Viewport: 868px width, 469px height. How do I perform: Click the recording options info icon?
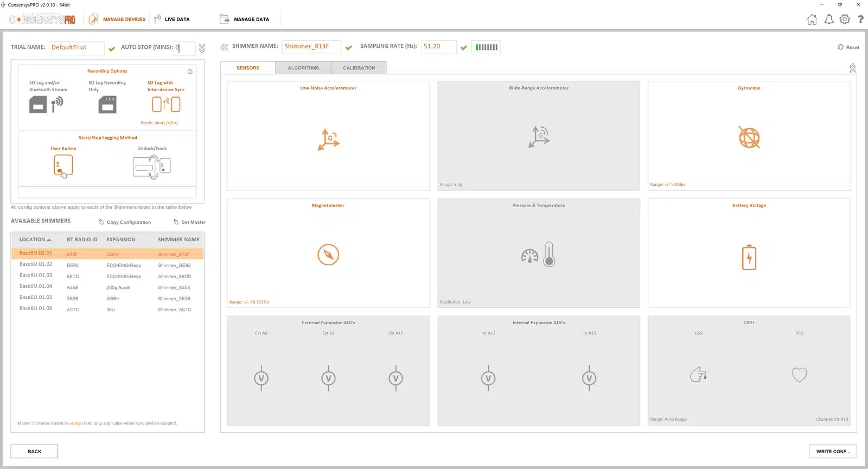[190, 72]
